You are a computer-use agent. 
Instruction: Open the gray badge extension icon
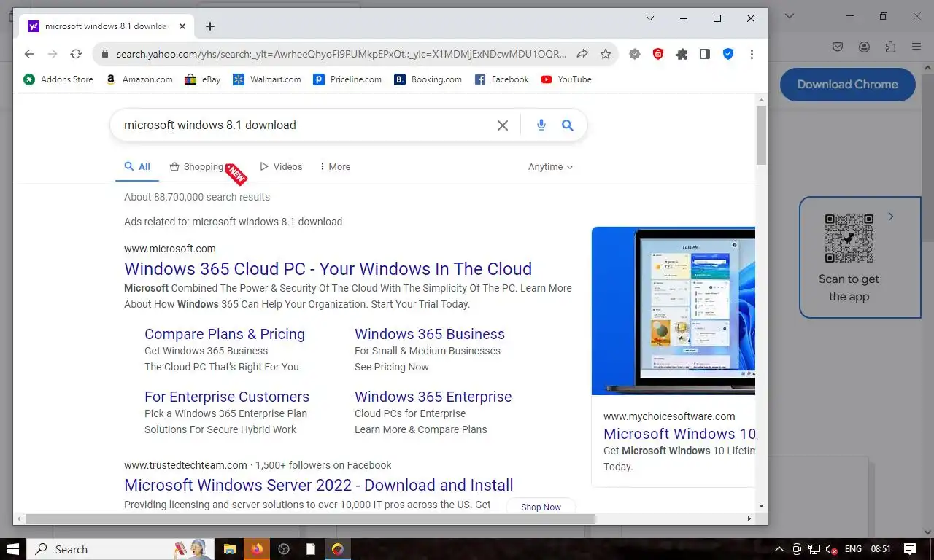click(x=635, y=54)
